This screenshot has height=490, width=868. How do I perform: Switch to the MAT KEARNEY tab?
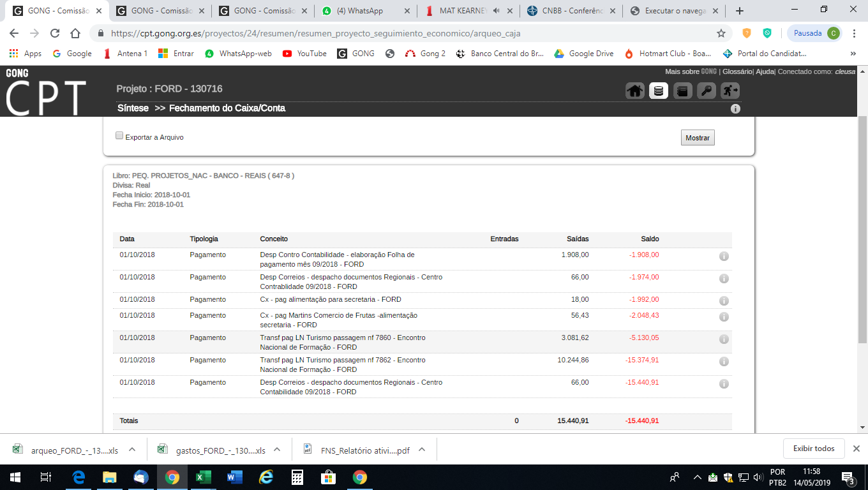[468, 11]
